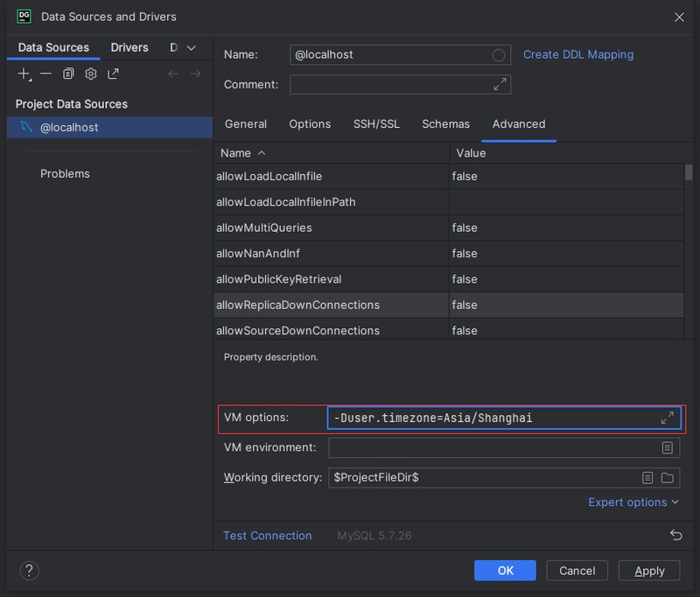Show hidden tabs via chevron dropdown
The image size is (700, 597).
[192, 48]
